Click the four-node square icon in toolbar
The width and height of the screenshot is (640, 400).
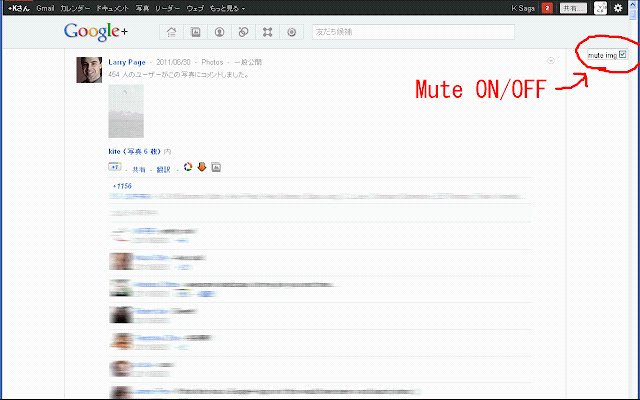point(268,32)
